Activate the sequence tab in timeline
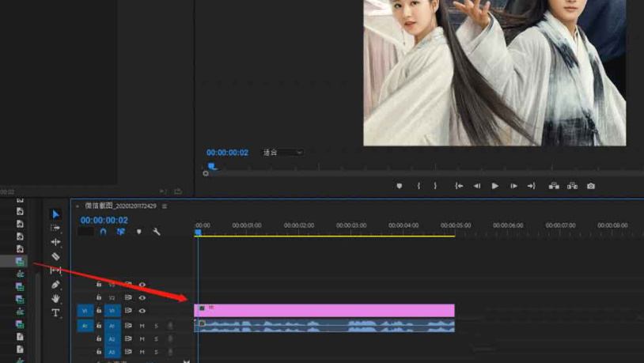 (x=120, y=206)
